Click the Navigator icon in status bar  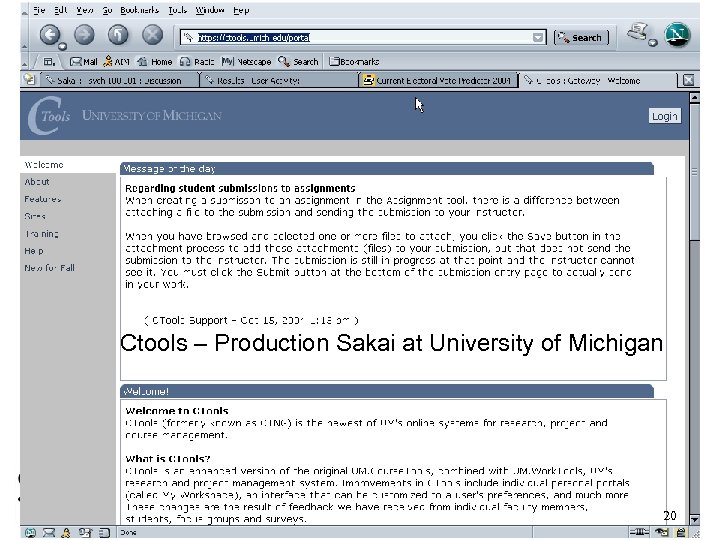30,533
